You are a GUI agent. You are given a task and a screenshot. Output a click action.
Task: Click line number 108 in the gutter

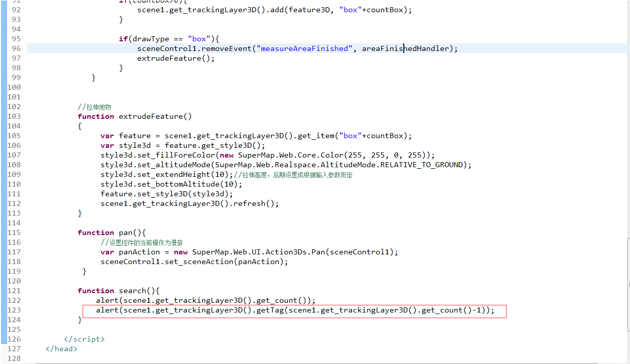pos(14,165)
